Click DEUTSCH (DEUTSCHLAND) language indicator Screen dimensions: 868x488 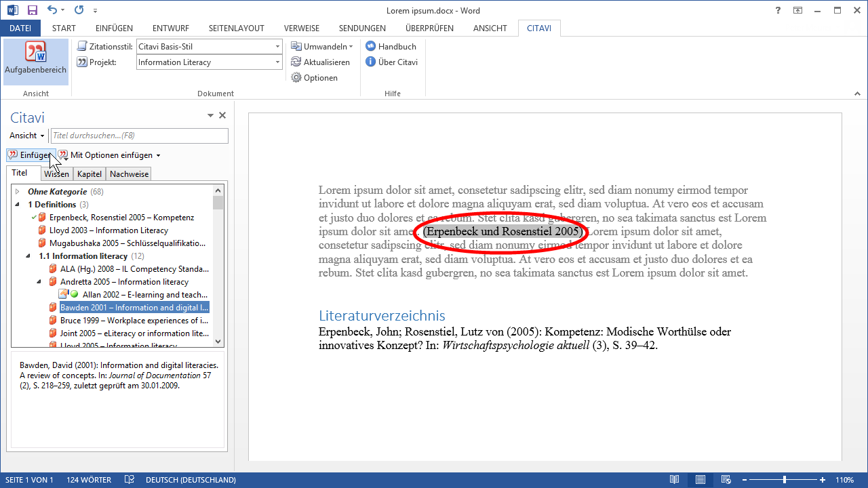coord(191,480)
